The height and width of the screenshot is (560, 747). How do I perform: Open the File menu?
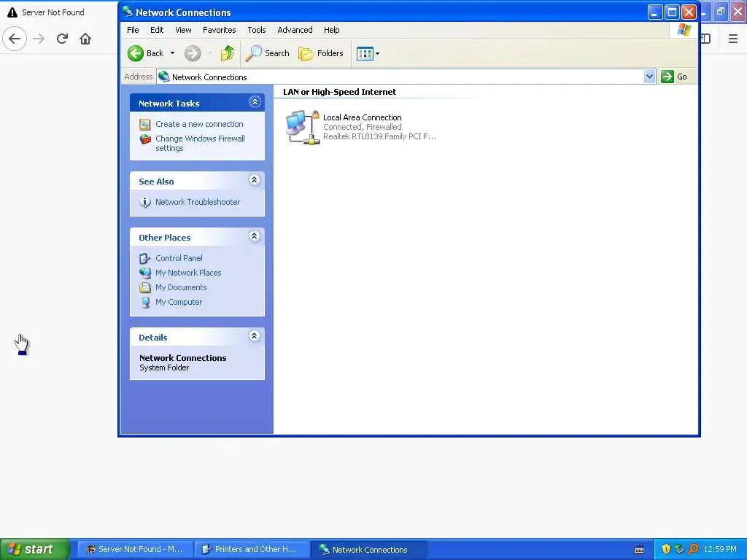pos(133,30)
